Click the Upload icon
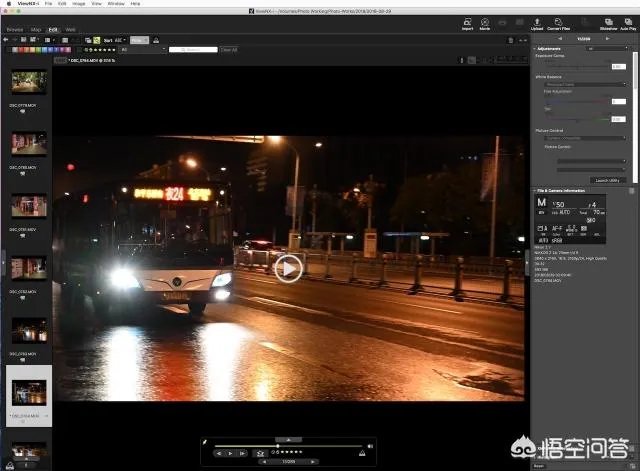 click(x=537, y=22)
